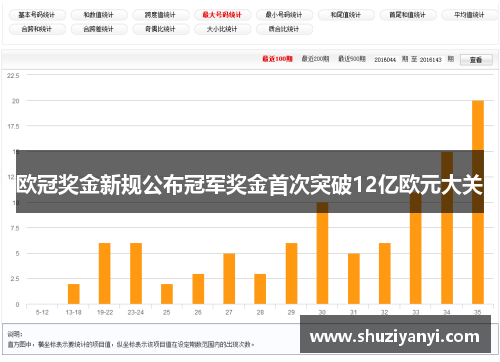
Task: Select the orange bar for 13-18
Action: (74, 294)
